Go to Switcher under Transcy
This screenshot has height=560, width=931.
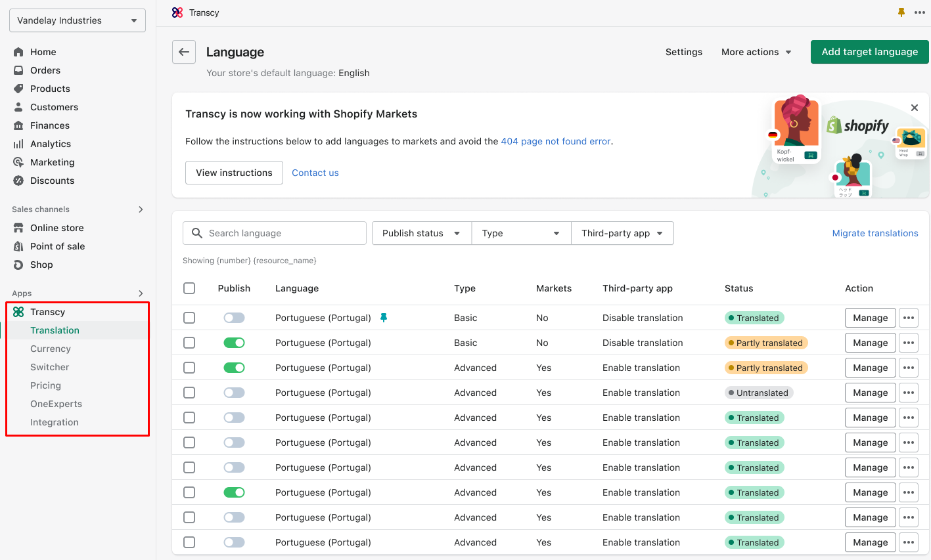(x=50, y=367)
